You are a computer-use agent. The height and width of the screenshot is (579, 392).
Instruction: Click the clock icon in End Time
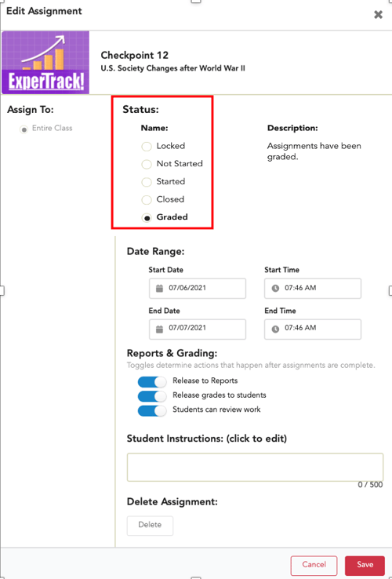275,329
